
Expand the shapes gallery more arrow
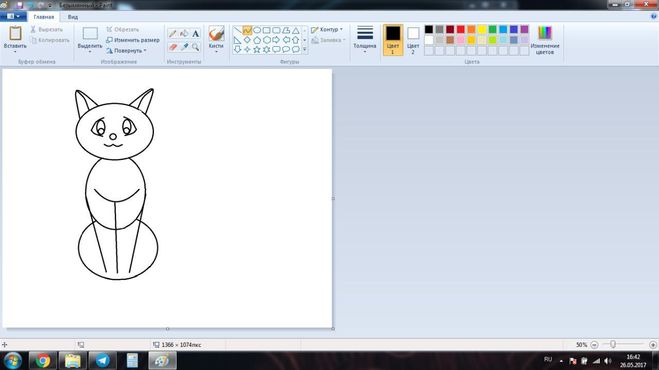(x=305, y=50)
